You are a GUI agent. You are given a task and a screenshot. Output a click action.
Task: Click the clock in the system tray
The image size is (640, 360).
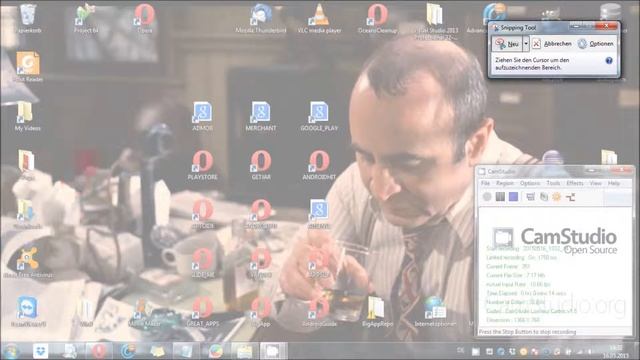[616, 351]
